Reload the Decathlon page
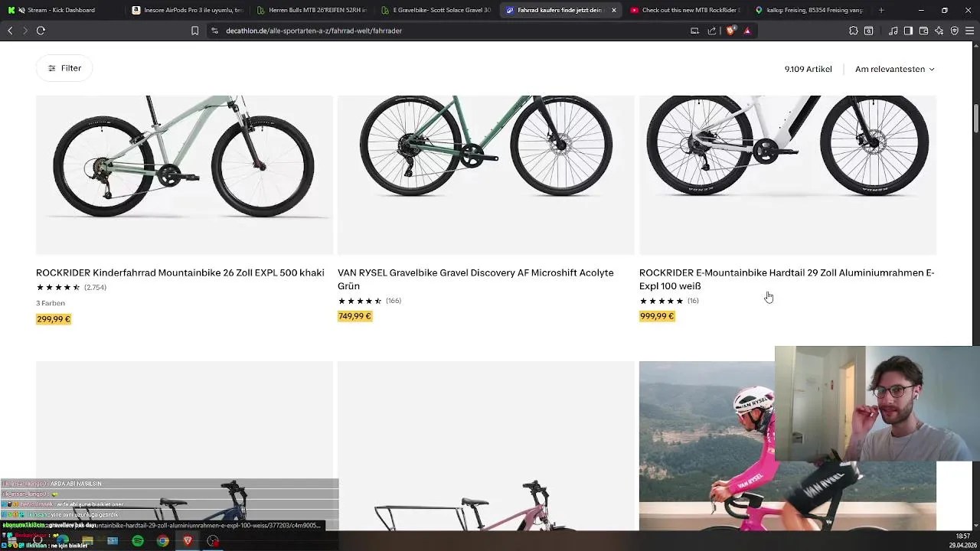 pyautogui.click(x=41, y=31)
